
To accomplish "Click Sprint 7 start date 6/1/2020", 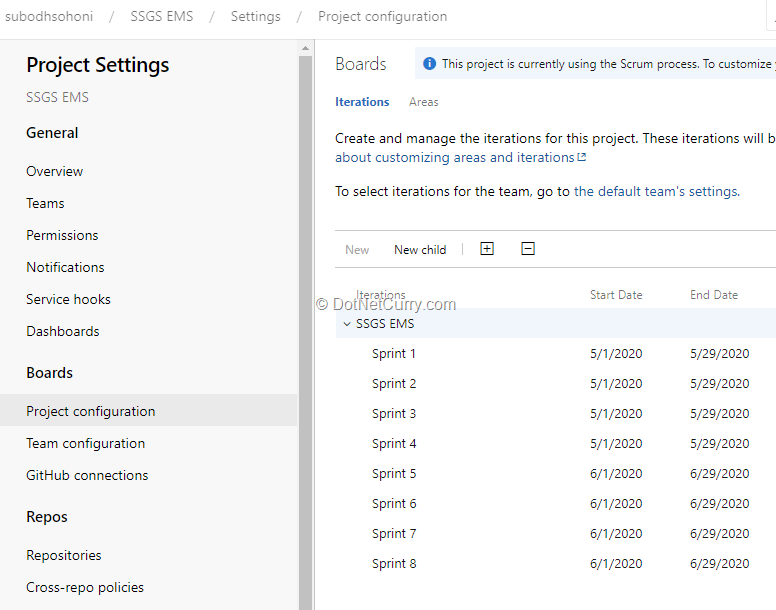I will click(616, 534).
